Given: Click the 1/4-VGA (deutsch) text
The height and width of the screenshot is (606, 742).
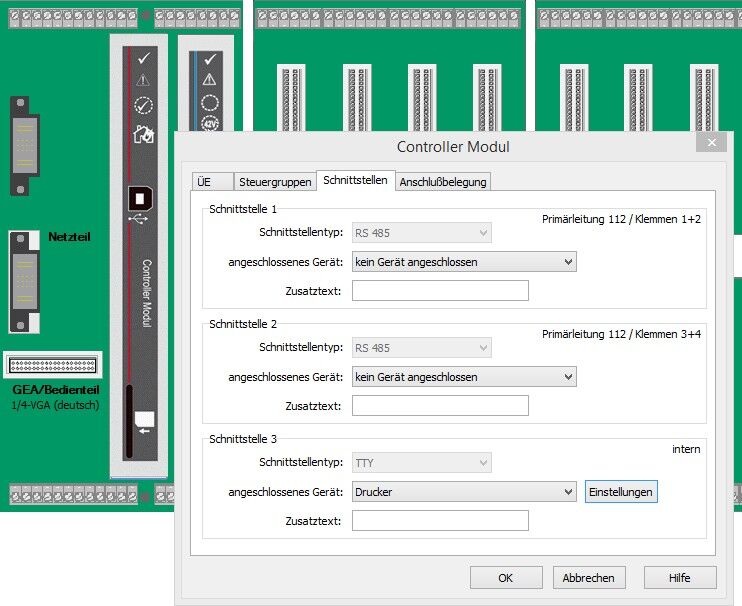Looking at the screenshot, I should [55, 405].
